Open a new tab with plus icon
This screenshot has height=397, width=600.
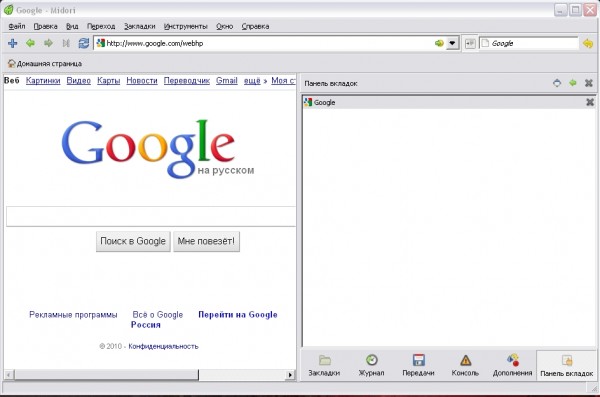[13, 43]
